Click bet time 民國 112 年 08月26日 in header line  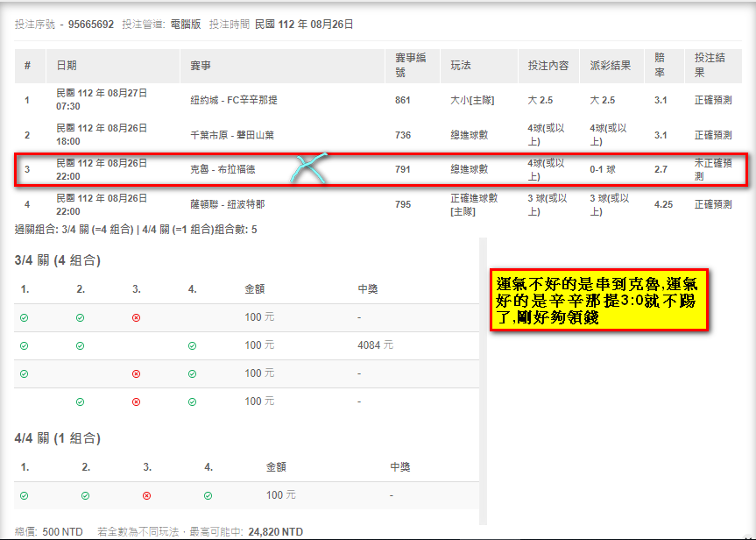coord(304,25)
